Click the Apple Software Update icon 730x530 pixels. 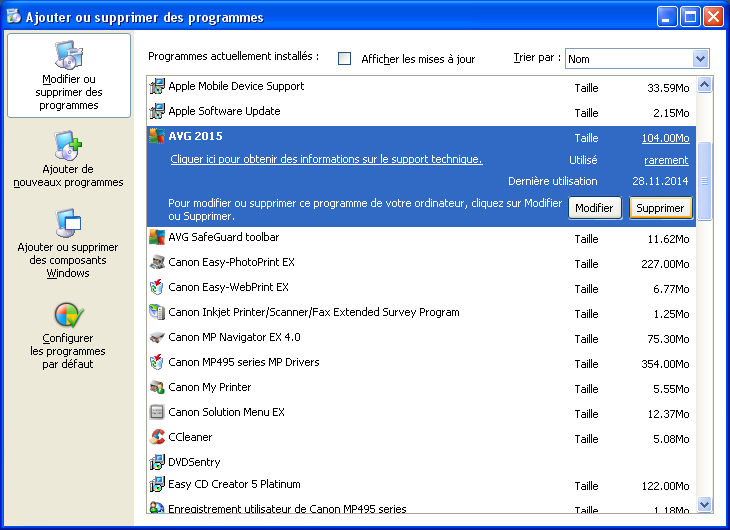coord(157,111)
